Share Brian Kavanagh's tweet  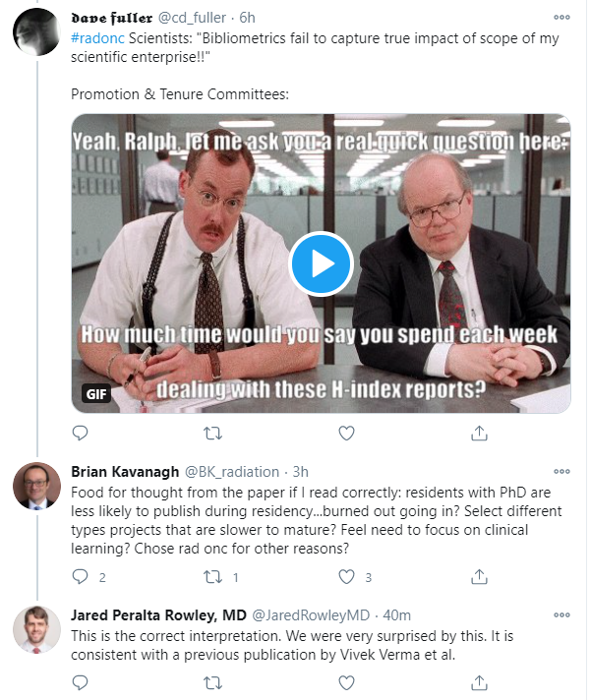pos(479,577)
